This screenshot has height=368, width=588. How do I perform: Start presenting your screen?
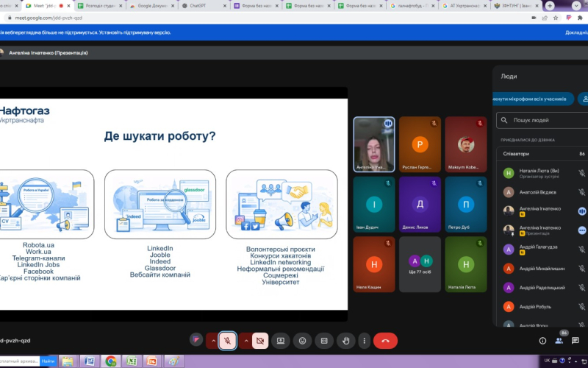coord(281,341)
